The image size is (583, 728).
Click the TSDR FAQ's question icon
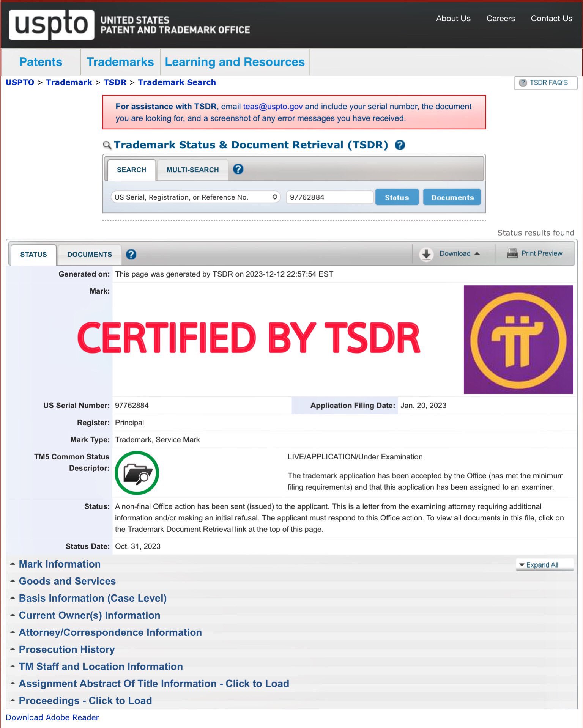coord(523,83)
